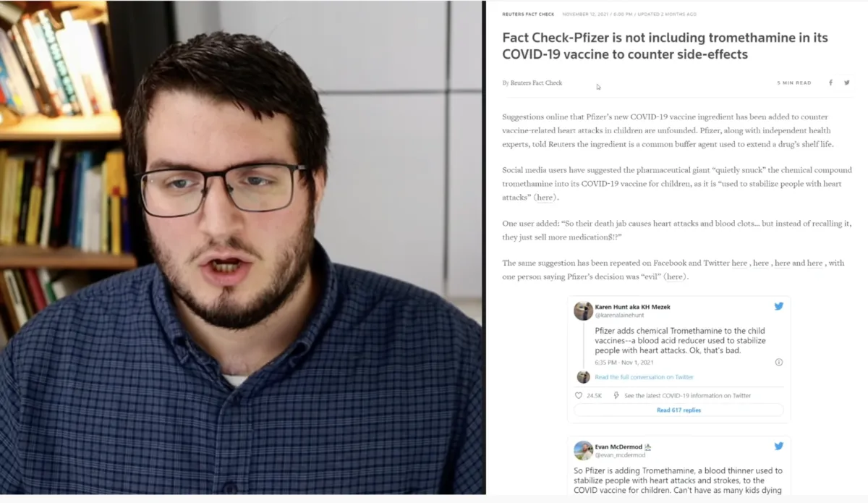The image size is (868, 503).
Task: Open the 'REUTERS FACT CHECK' category label at top
Action: tap(527, 14)
